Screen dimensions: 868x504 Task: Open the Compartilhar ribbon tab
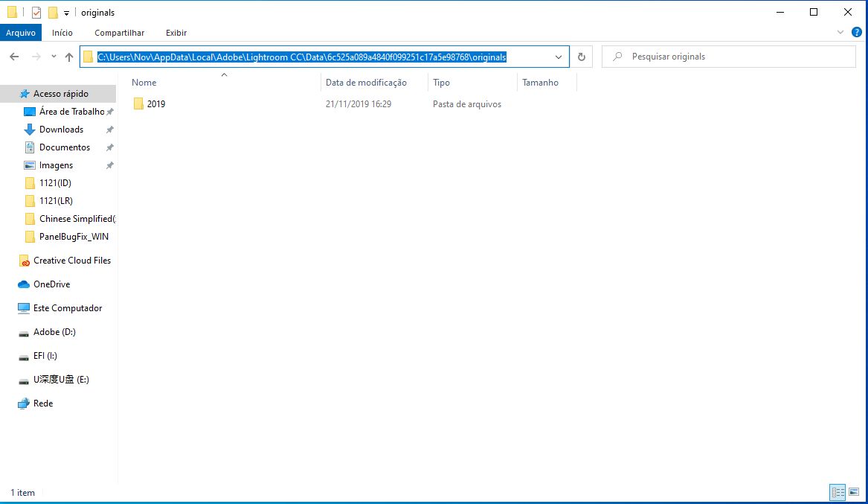click(x=119, y=33)
